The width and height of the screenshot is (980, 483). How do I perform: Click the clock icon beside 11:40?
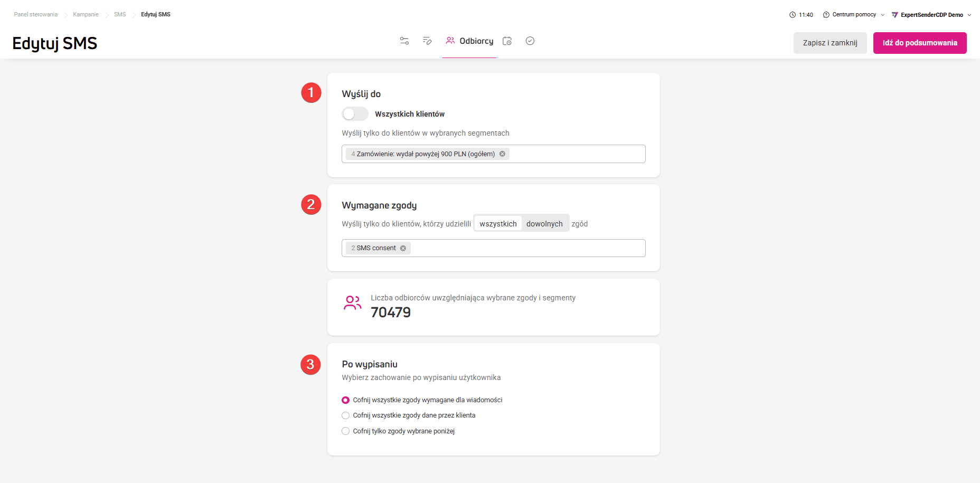coord(792,15)
